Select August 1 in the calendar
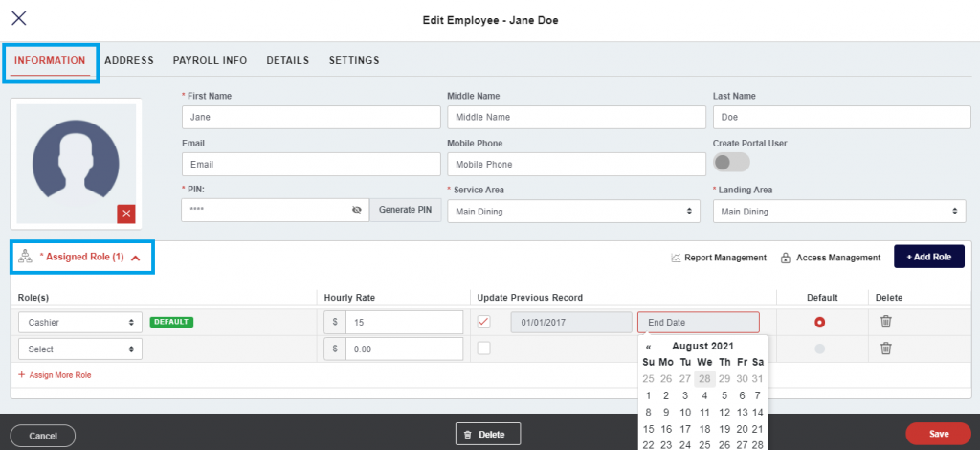The image size is (980, 450). pyautogui.click(x=648, y=395)
